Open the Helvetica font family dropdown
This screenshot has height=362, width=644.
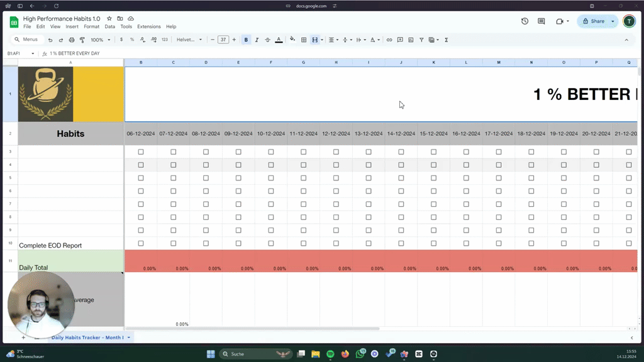(x=189, y=40)
